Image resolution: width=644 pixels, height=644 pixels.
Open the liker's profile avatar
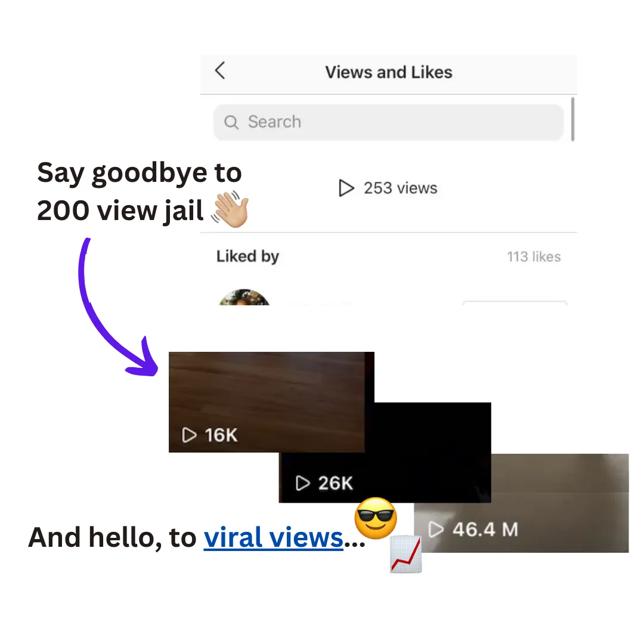point(244,297)
